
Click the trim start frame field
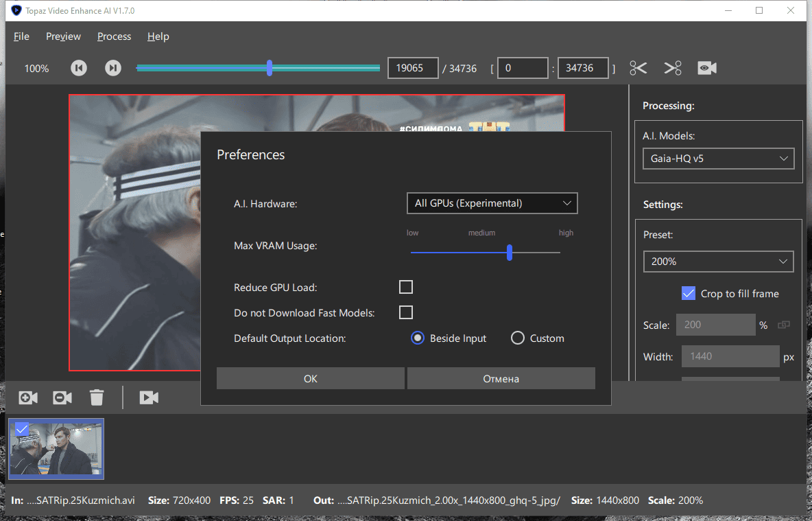click(523, 68)
